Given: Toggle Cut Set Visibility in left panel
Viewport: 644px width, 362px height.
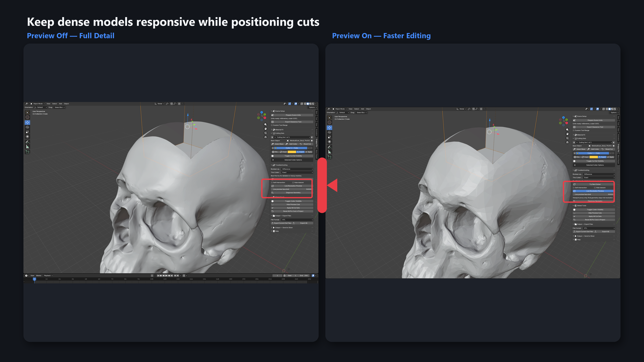Looking at the screenshot, I should click(292, 156).
